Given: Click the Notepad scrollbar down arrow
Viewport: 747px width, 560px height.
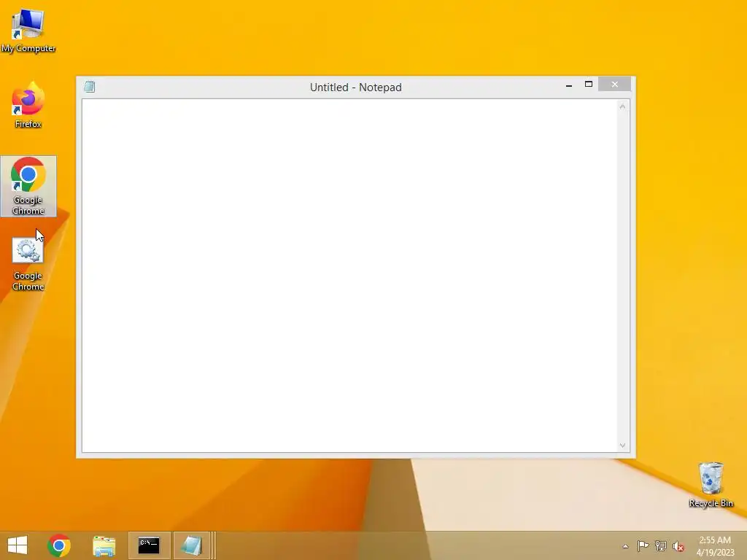Looking at the screenshot, I should click(x=623, y=446).
